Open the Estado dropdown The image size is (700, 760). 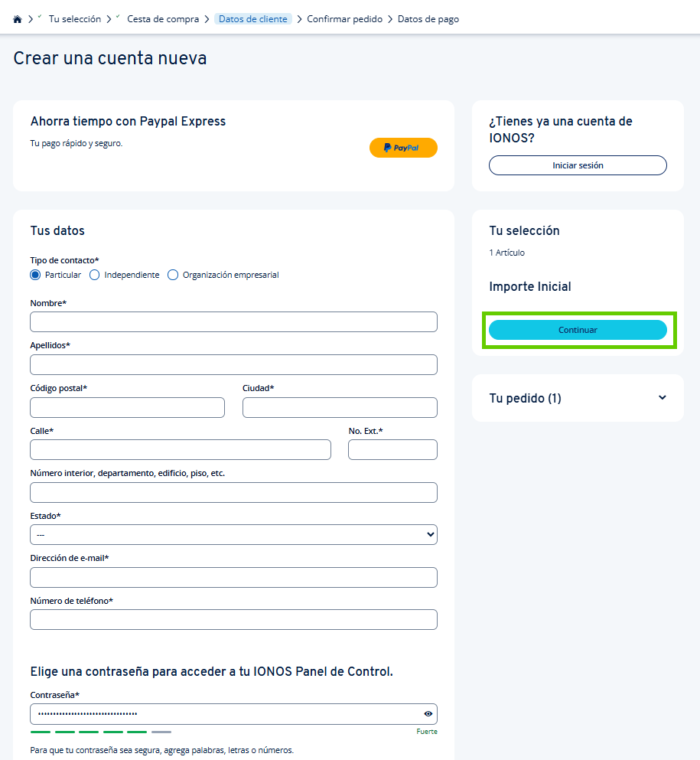tap(233, 533)
